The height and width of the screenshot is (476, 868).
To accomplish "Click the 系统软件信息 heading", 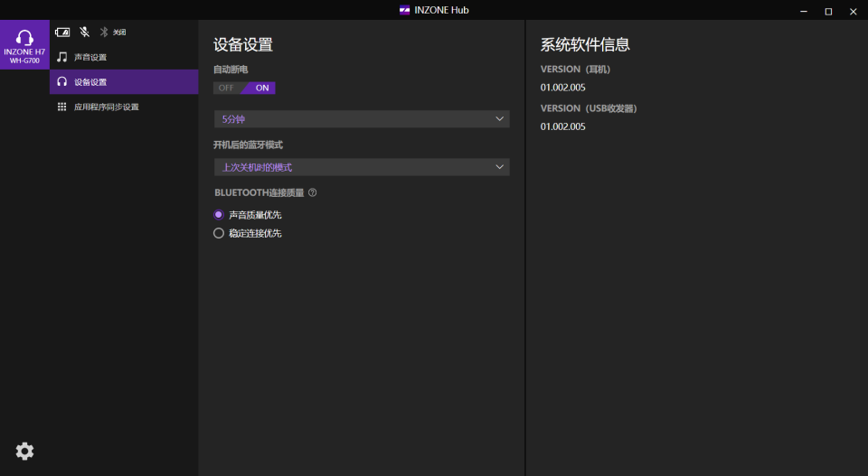I will [x=585, y=45].
